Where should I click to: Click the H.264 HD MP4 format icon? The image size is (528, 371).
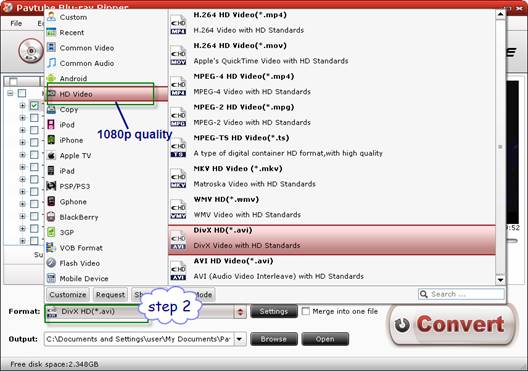pos(178,24)
